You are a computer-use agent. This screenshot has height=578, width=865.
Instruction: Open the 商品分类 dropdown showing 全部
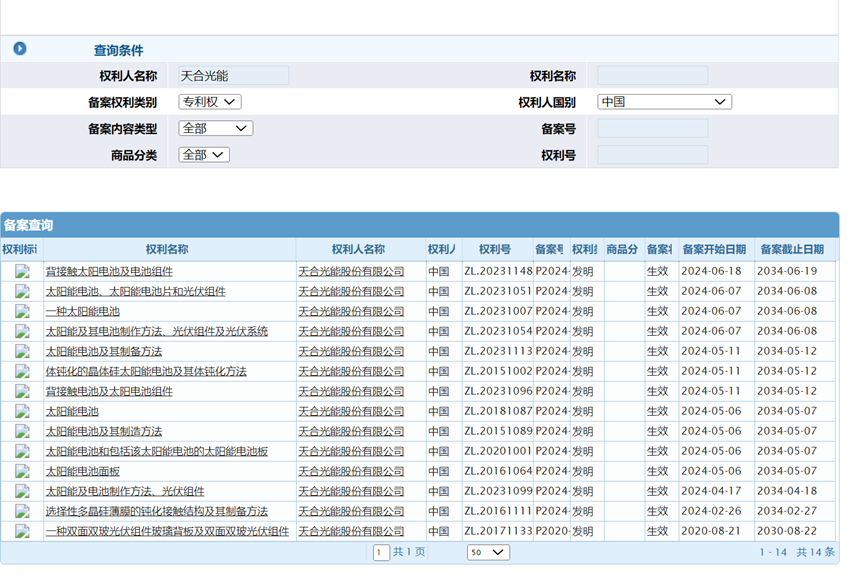pyautogui.click(x=204, y=155)
